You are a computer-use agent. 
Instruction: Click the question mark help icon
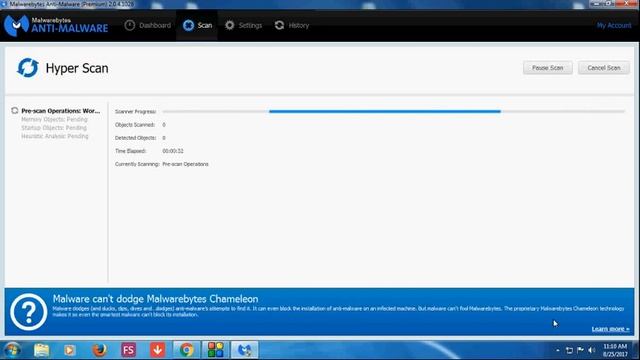click(29, 312)
